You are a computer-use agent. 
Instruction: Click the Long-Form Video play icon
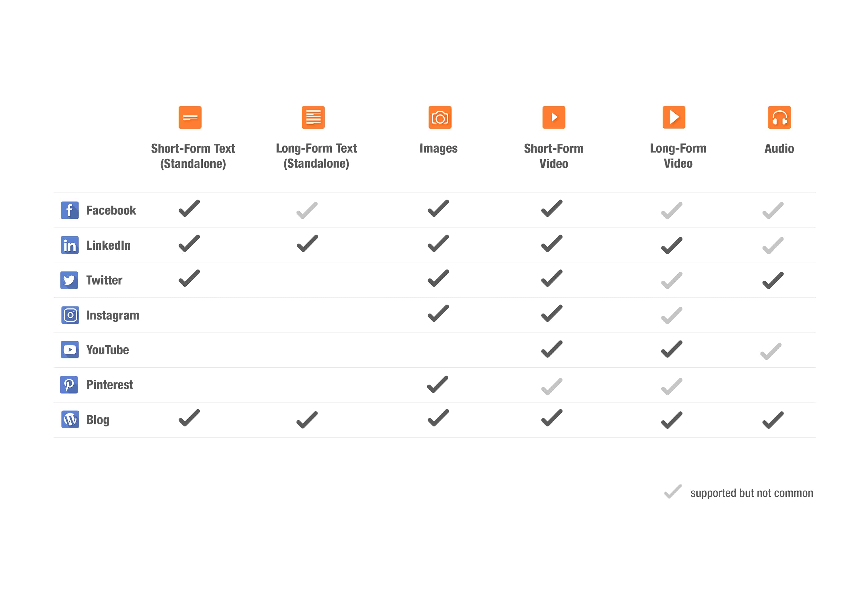coord(674,117)
